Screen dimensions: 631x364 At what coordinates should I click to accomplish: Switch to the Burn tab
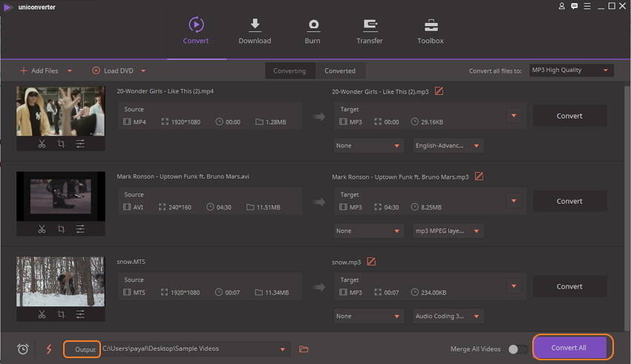tap(313, 30)
